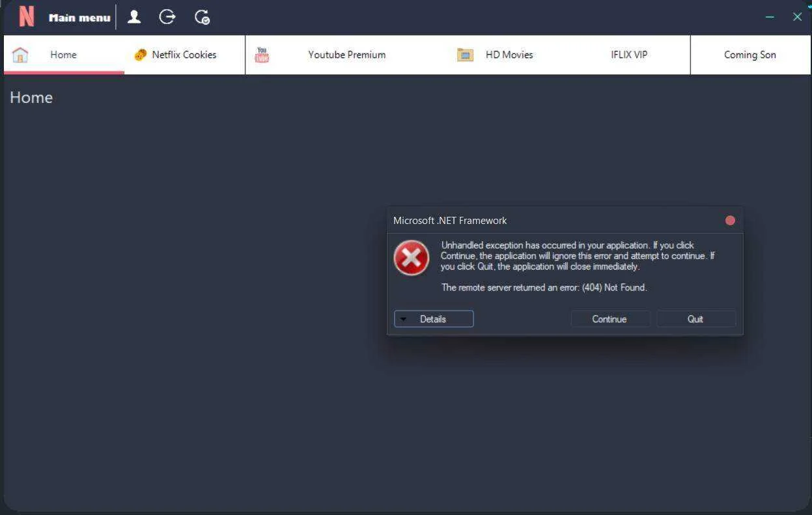Click the HD Movies folder icon
Screen dimensions: 812x515
[465, 55]
